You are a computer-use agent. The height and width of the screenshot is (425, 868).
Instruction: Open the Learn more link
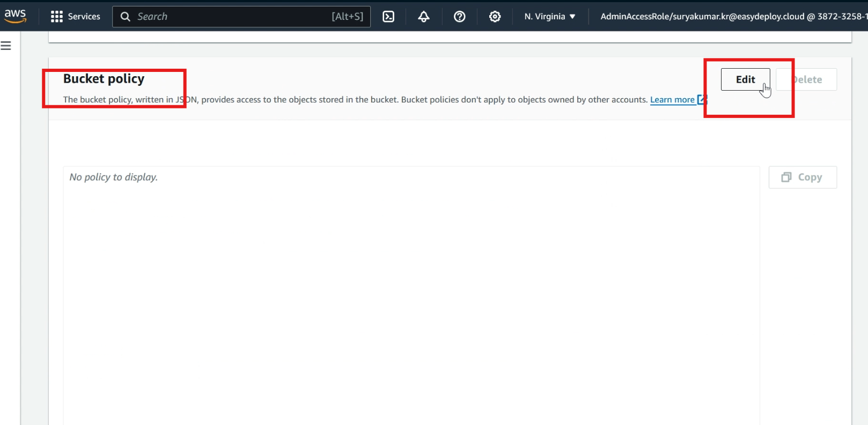(x=679, y=100)
